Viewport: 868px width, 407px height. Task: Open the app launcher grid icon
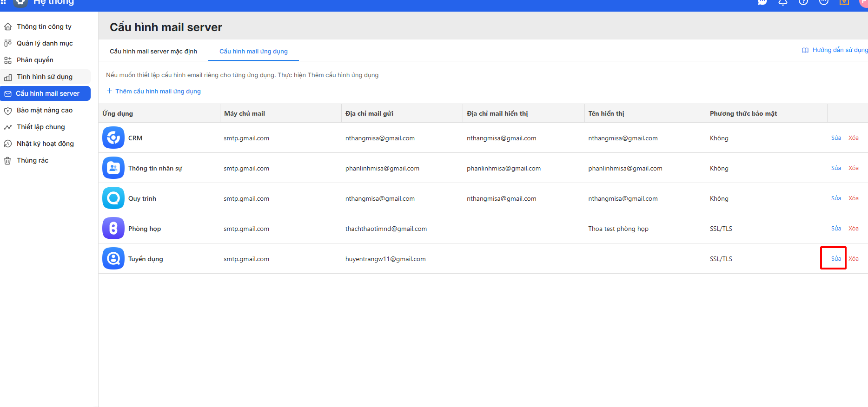click(x=3, y=2)
